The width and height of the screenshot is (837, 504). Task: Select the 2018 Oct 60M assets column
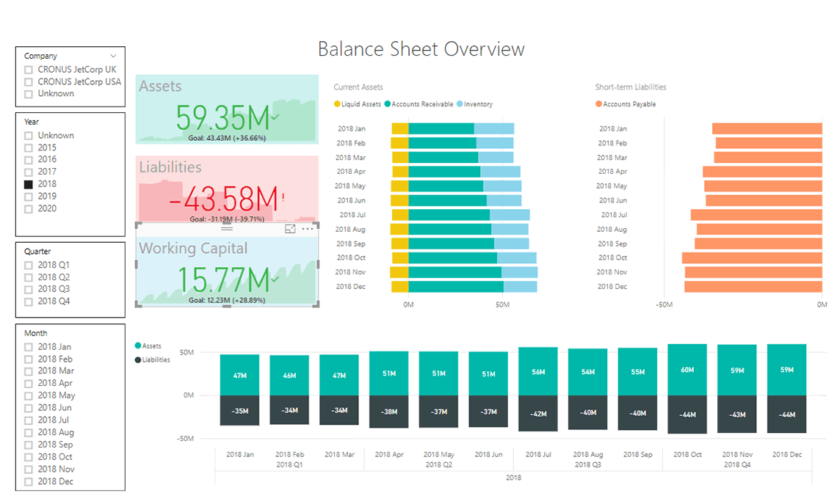pyautogui.click(x=687, y=370)
